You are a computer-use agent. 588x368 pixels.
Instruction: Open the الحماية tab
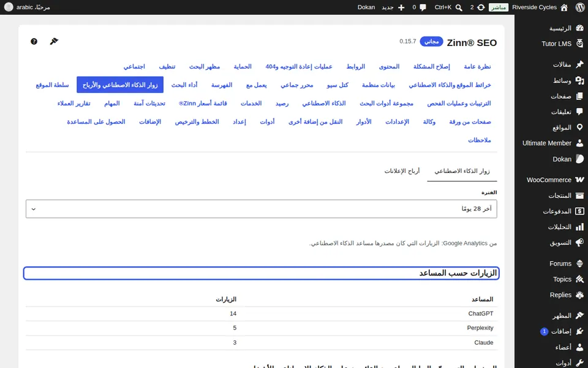(x=243, y=66)
